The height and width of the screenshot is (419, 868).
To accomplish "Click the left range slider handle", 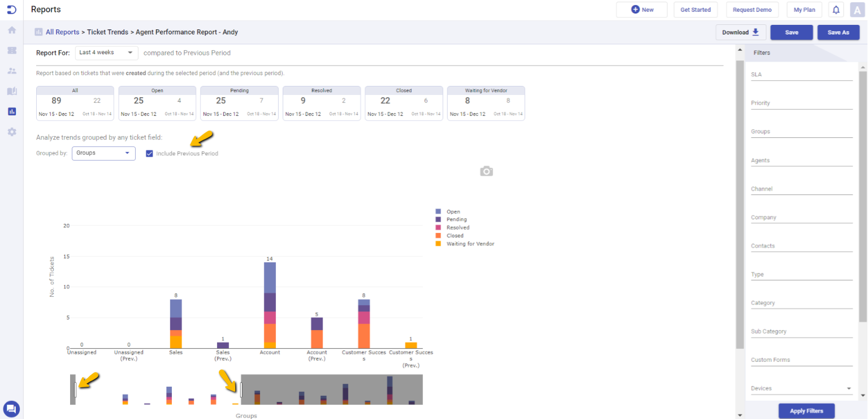I will (75, 390).
